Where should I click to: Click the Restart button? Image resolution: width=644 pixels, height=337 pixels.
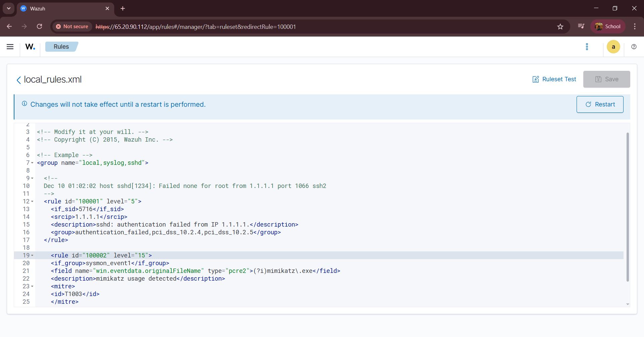[x=600, y=104]
